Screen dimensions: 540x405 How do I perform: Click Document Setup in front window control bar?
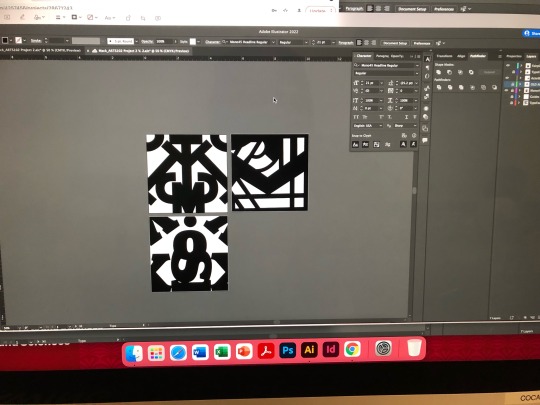point(395,43)
